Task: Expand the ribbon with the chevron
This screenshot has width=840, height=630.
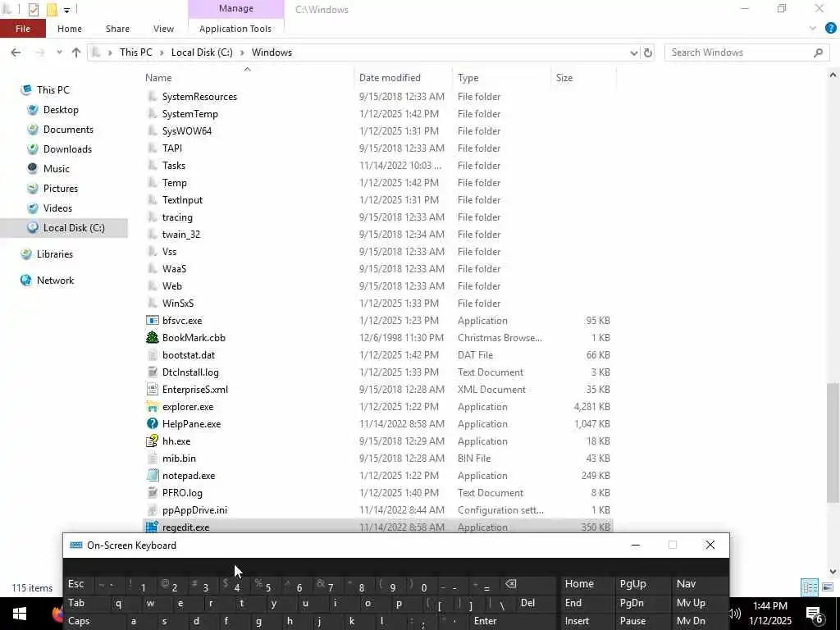Action: click(x=813, y=29)
